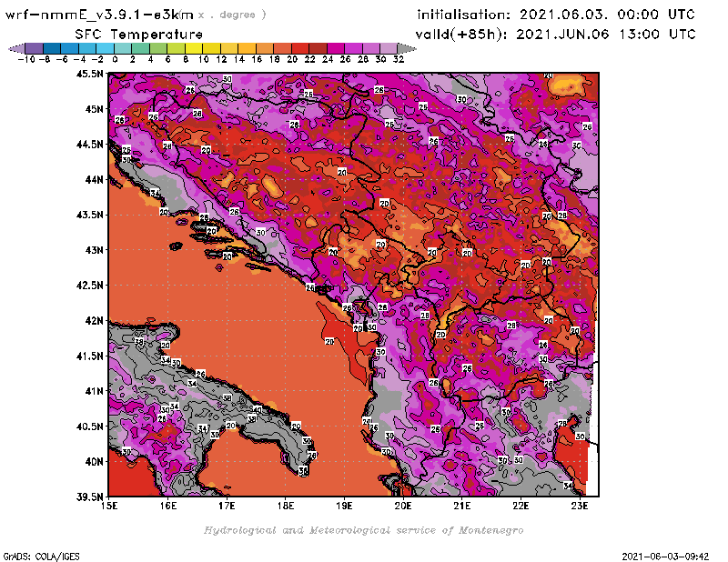The height and width of the screenshot is (562, 728).
Task: Click the '18E' longitude label
Action: pos(286,506)
